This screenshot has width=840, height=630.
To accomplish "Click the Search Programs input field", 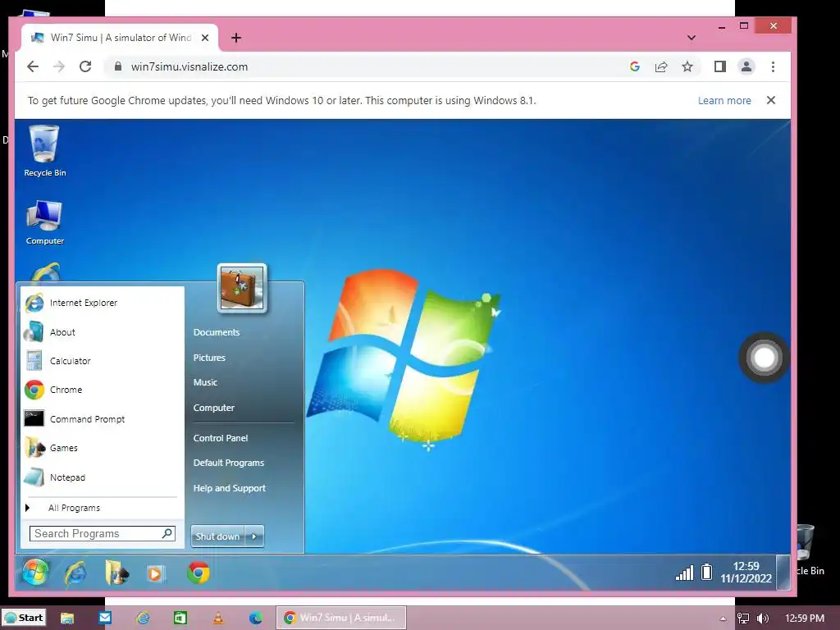I will coord(95,533).
